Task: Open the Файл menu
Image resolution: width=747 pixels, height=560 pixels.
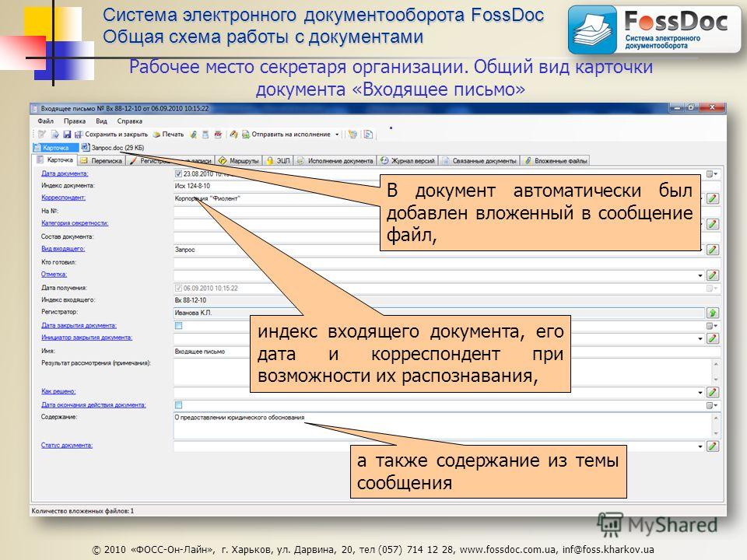Action: point(46,121)
